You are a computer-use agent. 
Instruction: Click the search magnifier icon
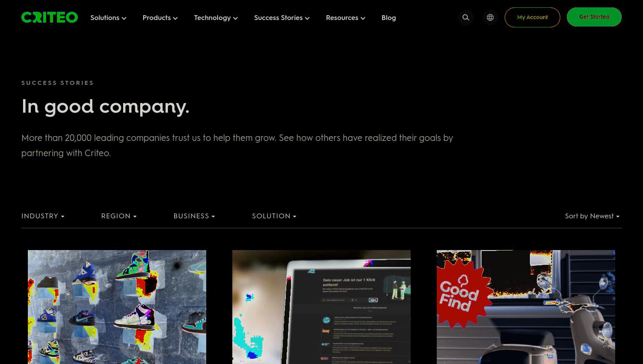[x=466, y=17]
